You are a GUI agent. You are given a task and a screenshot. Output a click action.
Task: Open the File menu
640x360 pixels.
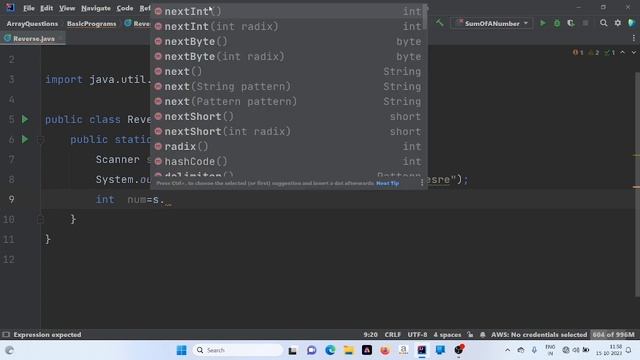(x=29, y=8)
